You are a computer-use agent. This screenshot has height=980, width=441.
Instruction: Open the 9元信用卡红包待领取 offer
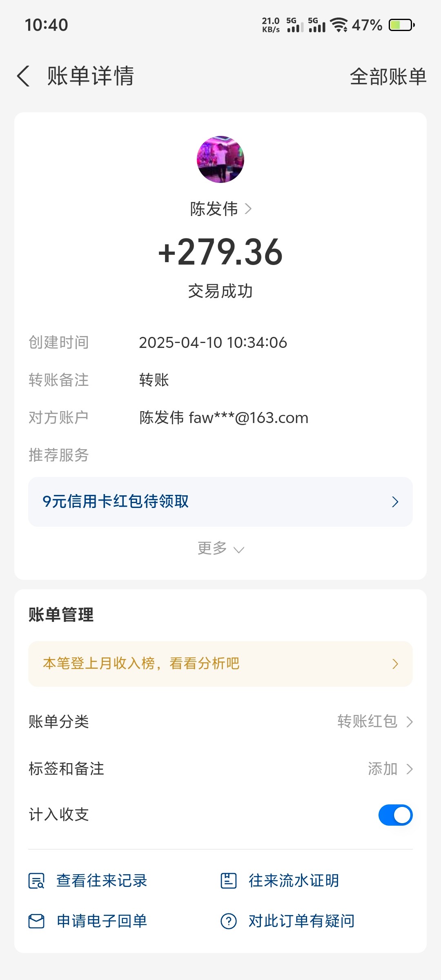click(x=220, y=501)
